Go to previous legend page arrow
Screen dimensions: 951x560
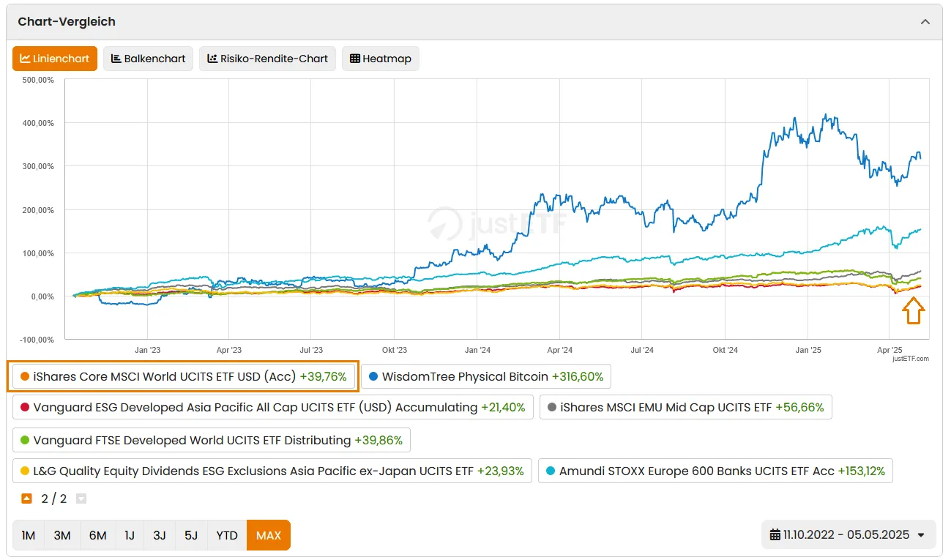[x=27, y=499]
